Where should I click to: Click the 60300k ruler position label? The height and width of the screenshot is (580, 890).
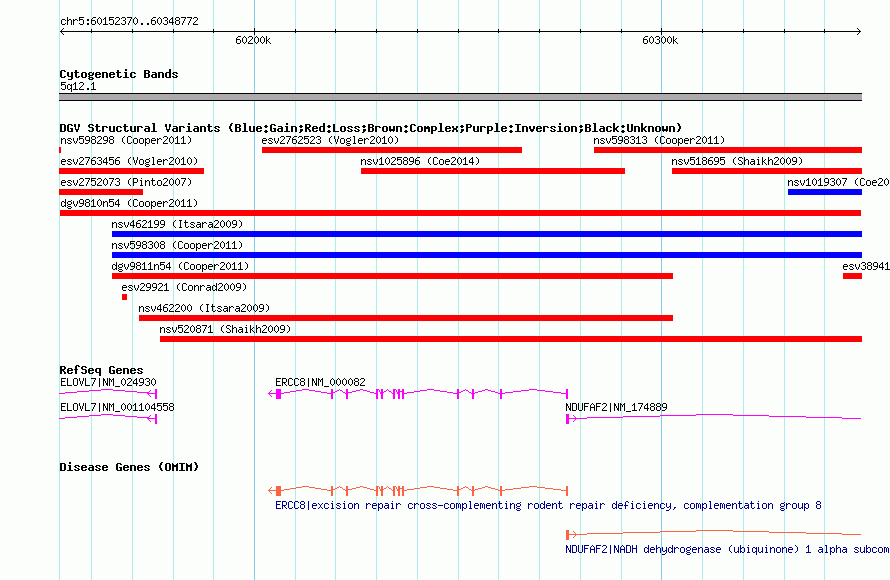(660, 40)
